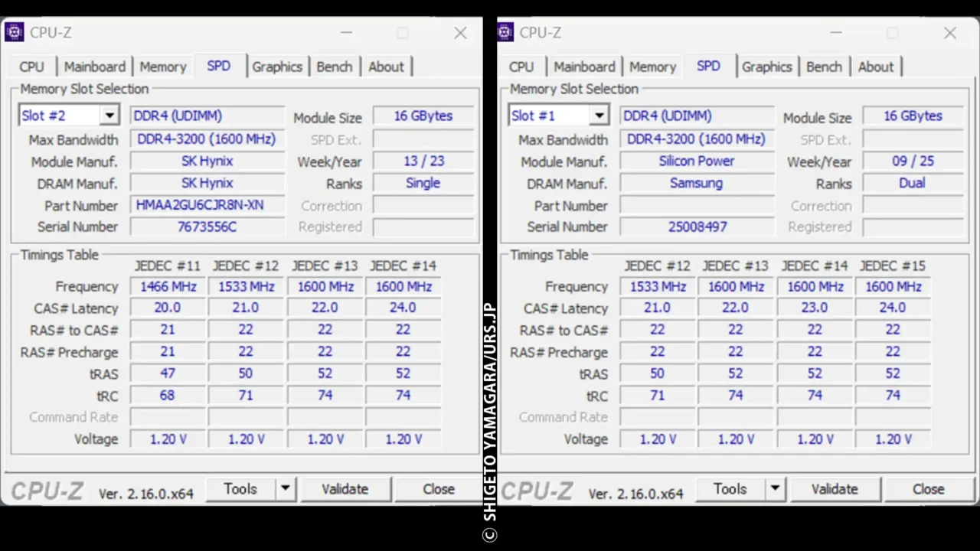Open About tab in left window

pyautogui.click(x=386, y=67)
